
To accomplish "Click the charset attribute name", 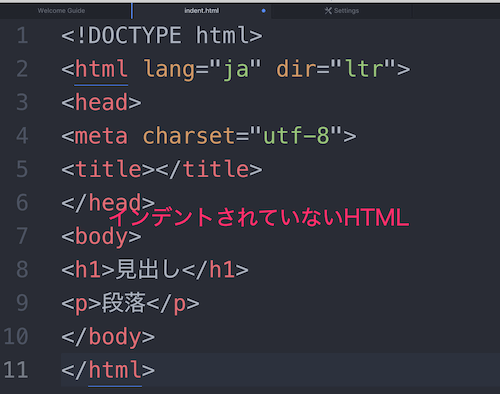I will pyautogui.click(x=189, y=136).
